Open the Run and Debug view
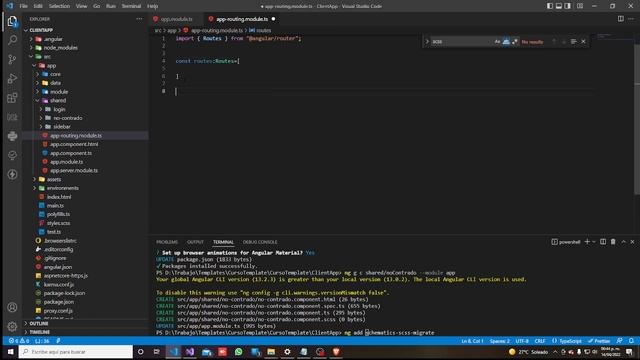 coord(12,78)
